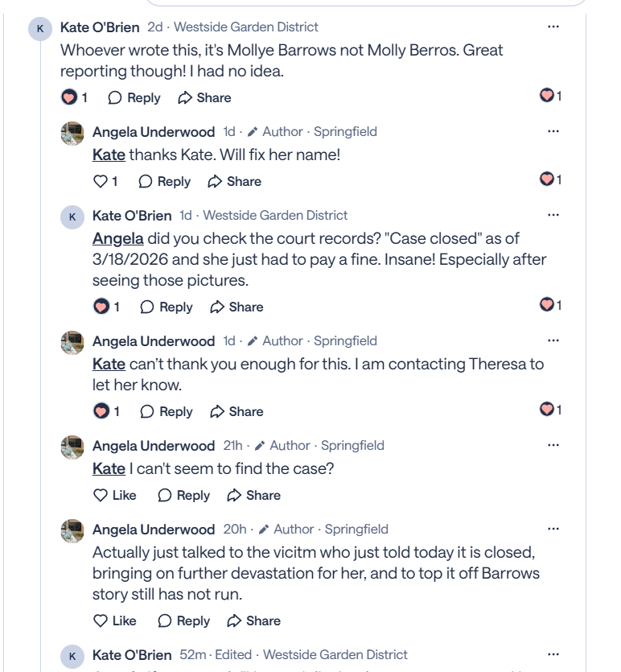Open the "Kate" mention in "can't thank you enough"
The height and width of the screenshot is (672, 621).
coord(109,364)
